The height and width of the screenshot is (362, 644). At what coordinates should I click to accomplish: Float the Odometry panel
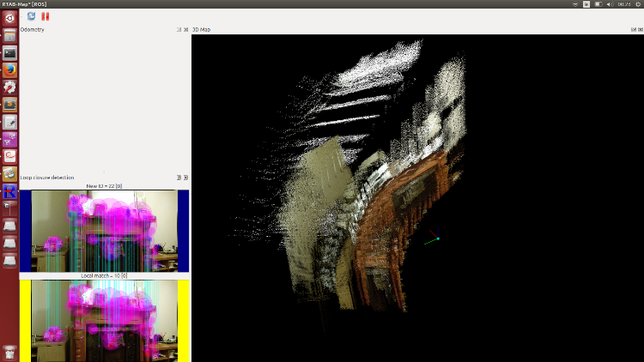pos(179,30)
